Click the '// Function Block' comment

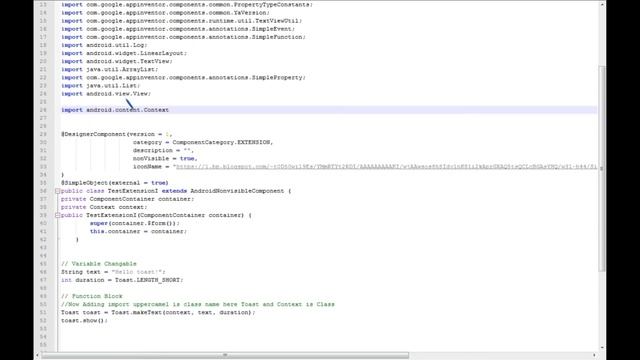pos(92,296)
